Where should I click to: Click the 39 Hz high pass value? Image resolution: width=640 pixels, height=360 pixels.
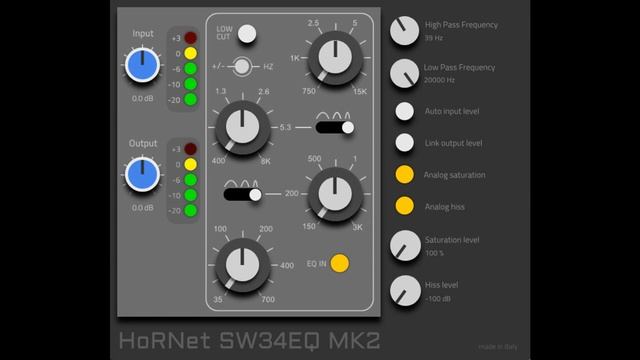(433, 38)
